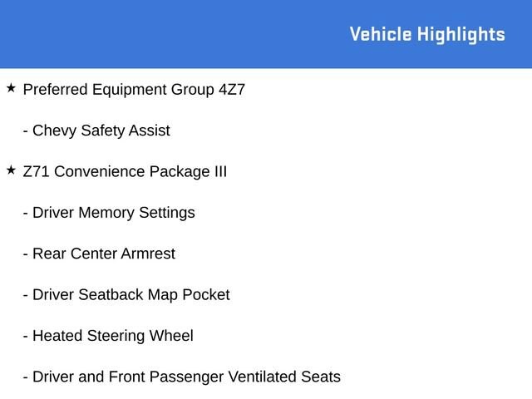Select the Vehicle Highlights header title

427,34
